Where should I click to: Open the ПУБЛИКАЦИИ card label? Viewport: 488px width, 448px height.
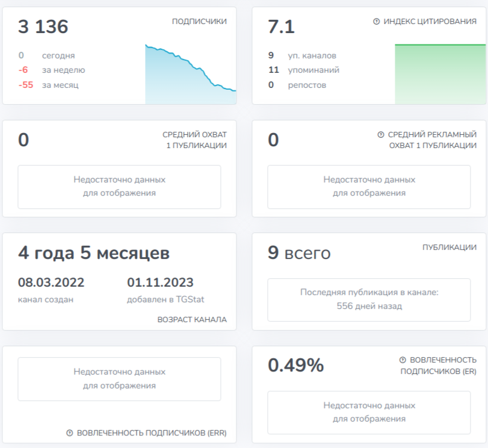(x=449, y=247)
